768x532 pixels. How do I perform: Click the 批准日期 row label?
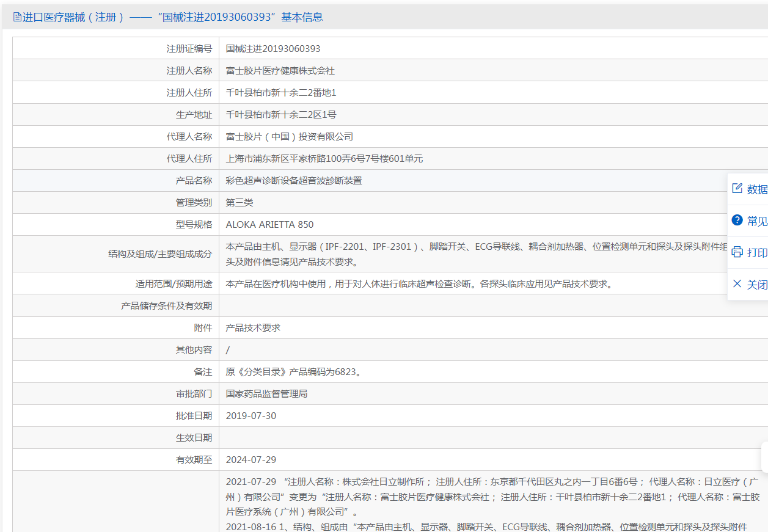(x=194, y=416)
